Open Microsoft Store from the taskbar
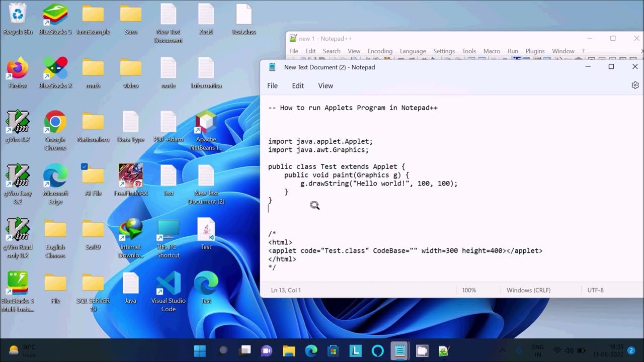The image size is (644, 362). click(333, 350)
